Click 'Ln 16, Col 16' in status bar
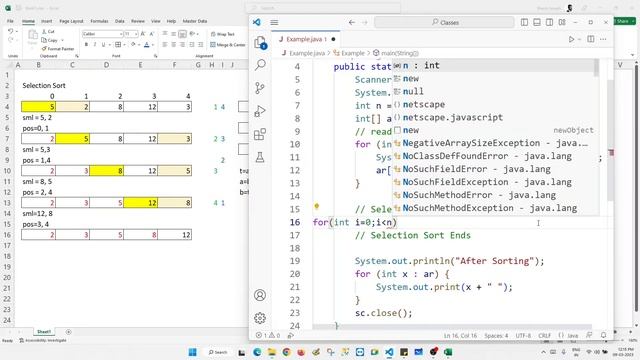 [460, 336]
